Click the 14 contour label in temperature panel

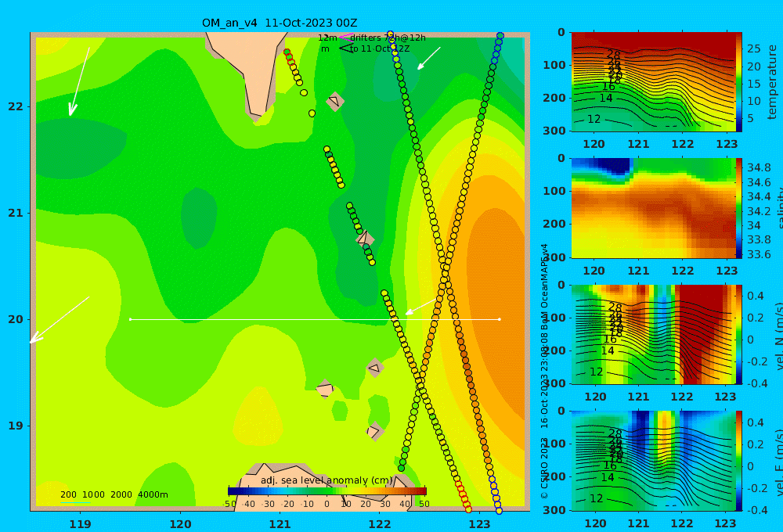point(606,99)
